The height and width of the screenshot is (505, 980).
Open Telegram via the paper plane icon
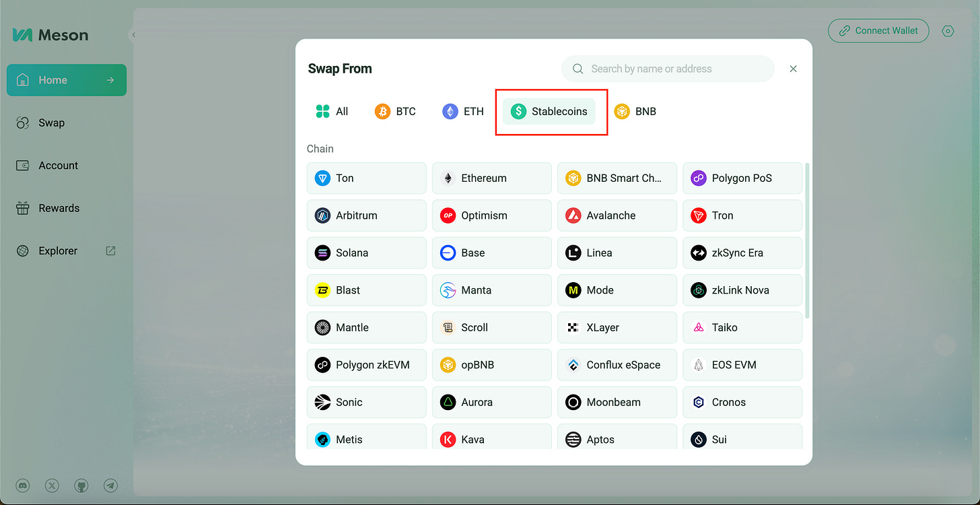(x=110, y=484)
